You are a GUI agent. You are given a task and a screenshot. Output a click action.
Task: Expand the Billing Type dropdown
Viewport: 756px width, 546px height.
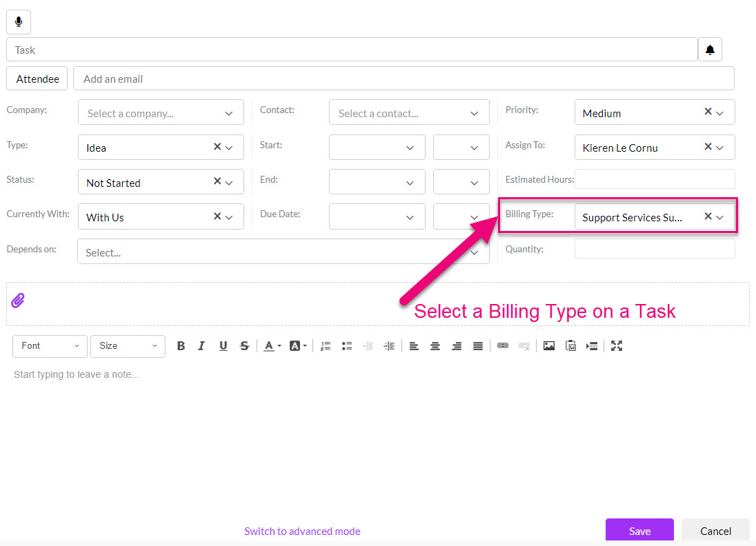(x=719, y=217)
